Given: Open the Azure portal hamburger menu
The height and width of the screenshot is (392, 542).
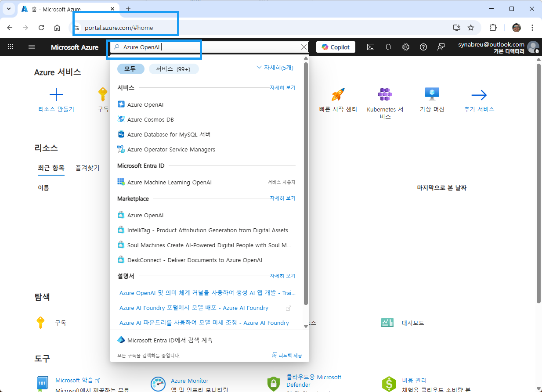Looking at the screenshot, I should pyautogui.click(x=32, y=47).
